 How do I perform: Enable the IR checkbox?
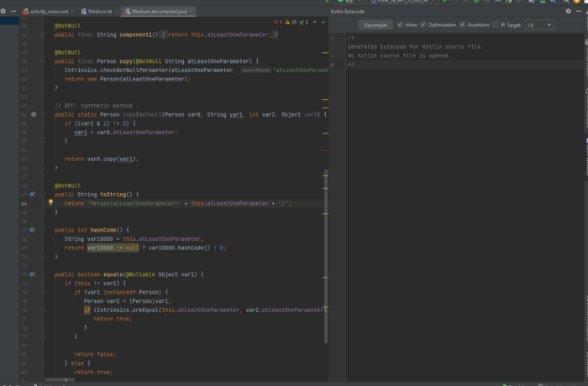496,24
